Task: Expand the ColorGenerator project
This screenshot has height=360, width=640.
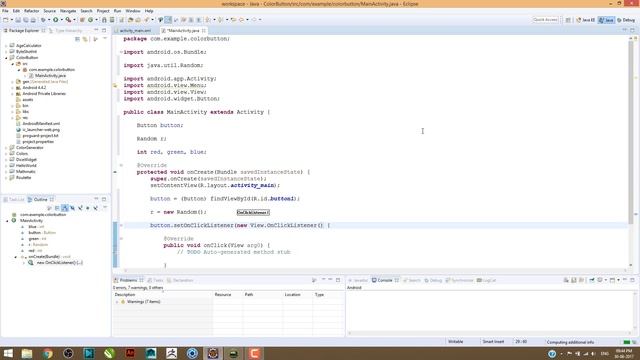Action: pos(6,148)
